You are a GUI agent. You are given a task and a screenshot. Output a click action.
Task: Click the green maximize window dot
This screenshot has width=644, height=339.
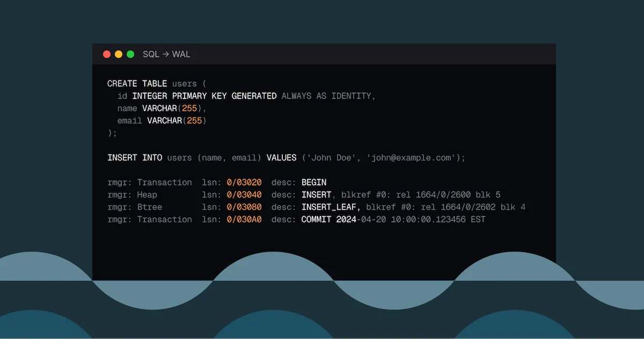[x=130, y=54]
